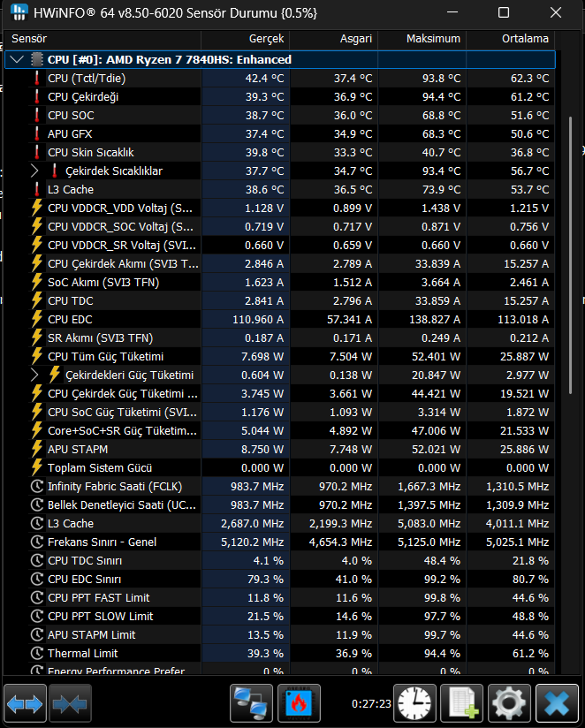This screenshot has height=728, width=585.
Task: Click the Ortalama column header
Action: pos(510,39)
